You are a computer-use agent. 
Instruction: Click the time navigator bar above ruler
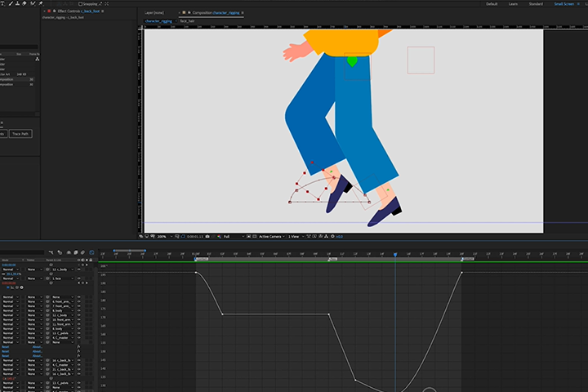[130, 250]
